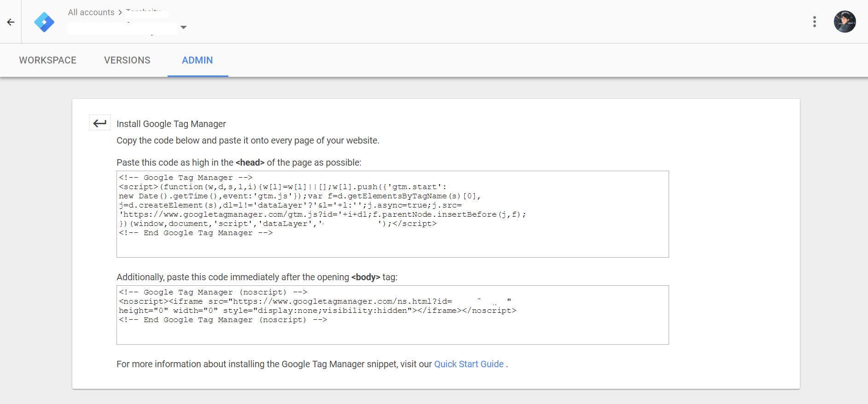This screenshot has height=404, width=868.
Task: Click the 'Additionally, paste this code' line
Action: 257,277
